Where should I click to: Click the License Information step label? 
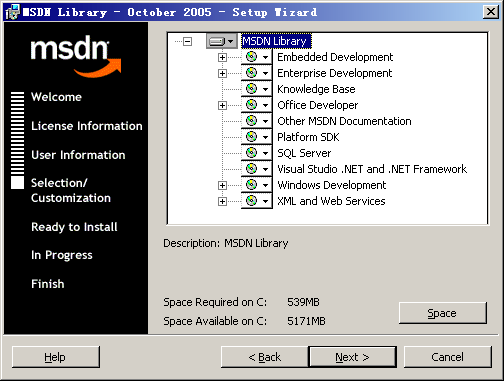coord(87,126)
